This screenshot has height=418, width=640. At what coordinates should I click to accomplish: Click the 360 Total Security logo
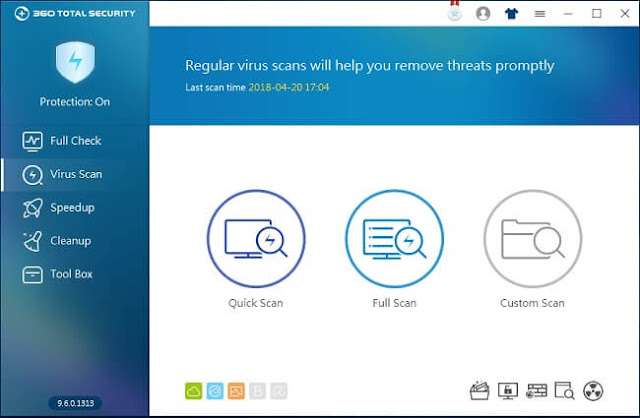[75, 13]
